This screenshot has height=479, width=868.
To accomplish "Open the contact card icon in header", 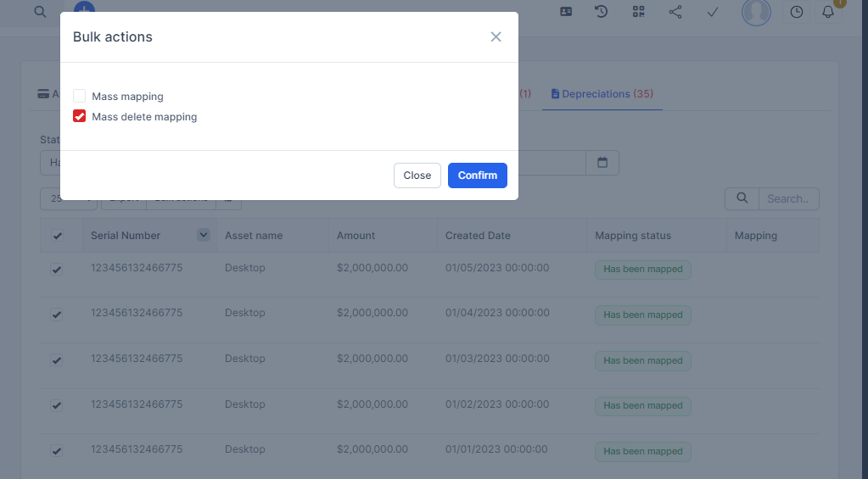I will pyautogui.click(x=567, y=12).
